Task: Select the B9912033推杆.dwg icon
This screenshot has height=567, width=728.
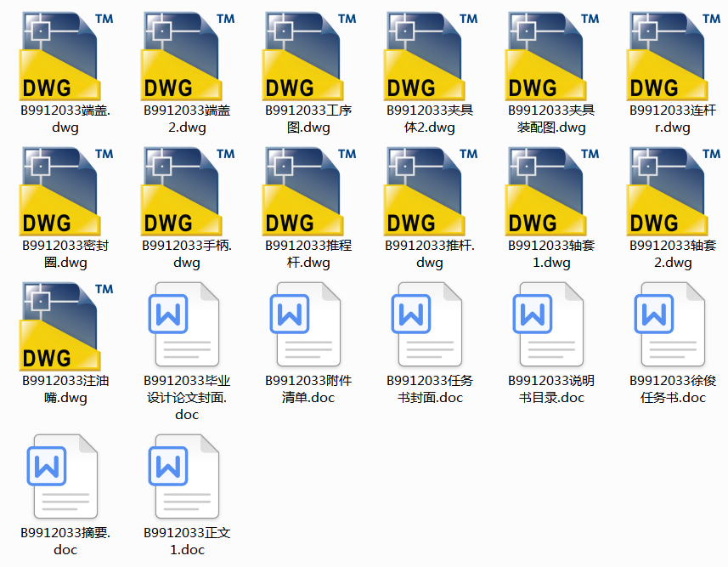Action: pos(430,191)
